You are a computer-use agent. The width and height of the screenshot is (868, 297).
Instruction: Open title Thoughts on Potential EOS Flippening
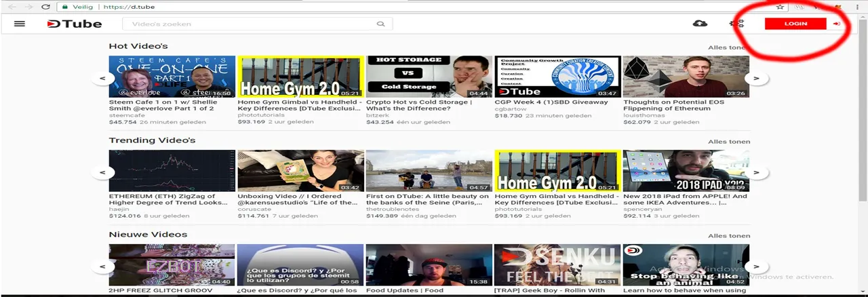coord(674,105)
